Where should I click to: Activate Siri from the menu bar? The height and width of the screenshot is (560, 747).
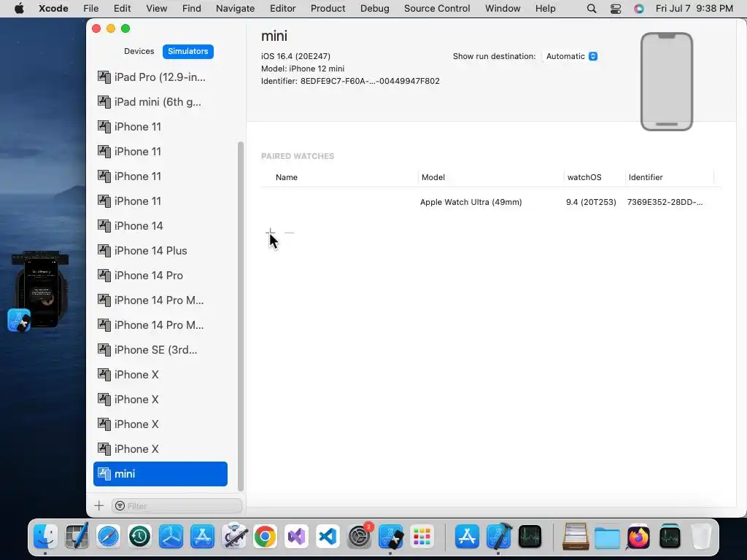click(639, 9)
